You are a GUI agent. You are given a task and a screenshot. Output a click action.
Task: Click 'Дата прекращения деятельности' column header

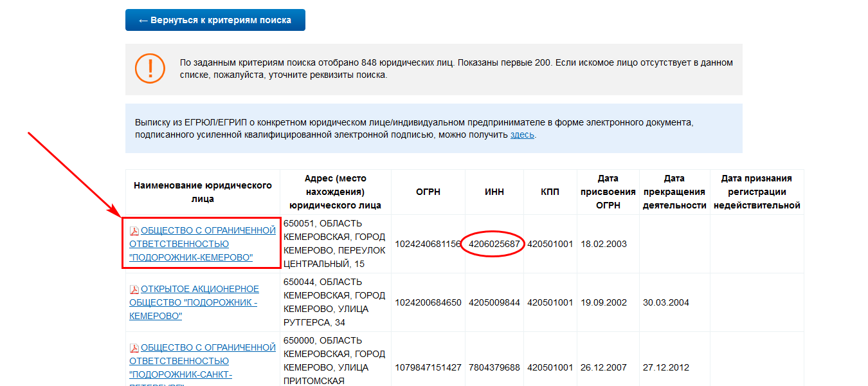[x=674, y=192]
